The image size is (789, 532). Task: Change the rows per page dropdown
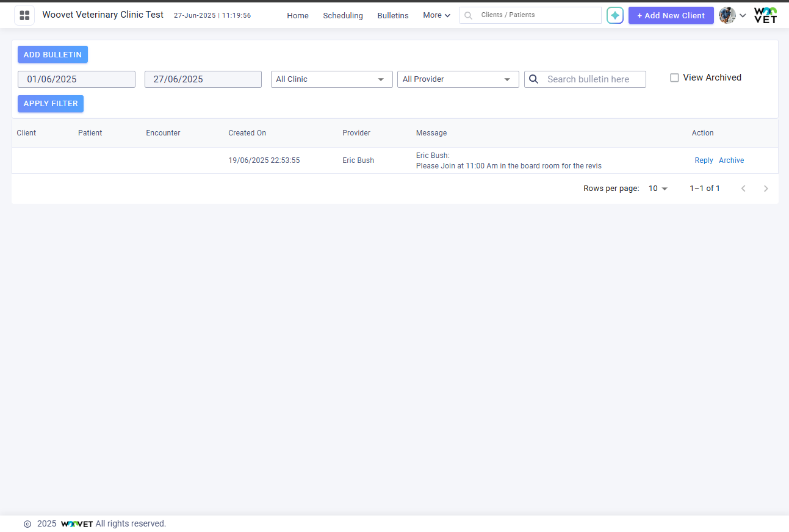tap(658, 189)
